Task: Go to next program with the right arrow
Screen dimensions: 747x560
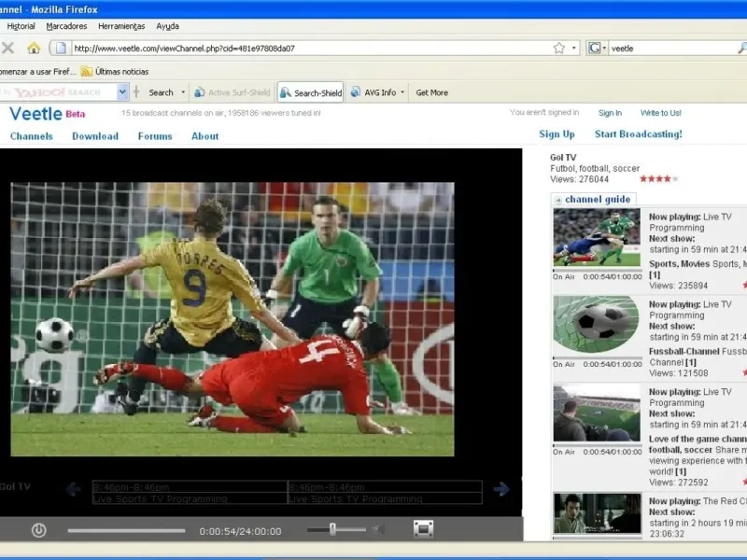Action: pyautogui.click(x=501, y=489)
